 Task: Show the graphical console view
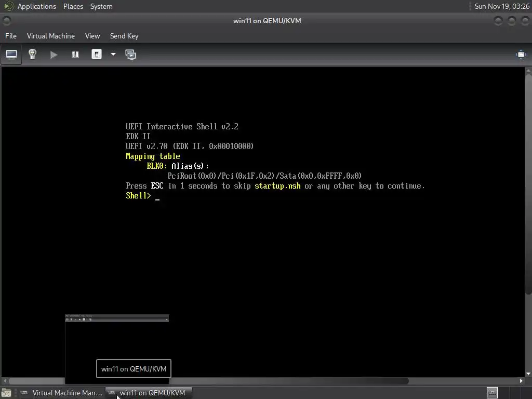coord(11,55)
